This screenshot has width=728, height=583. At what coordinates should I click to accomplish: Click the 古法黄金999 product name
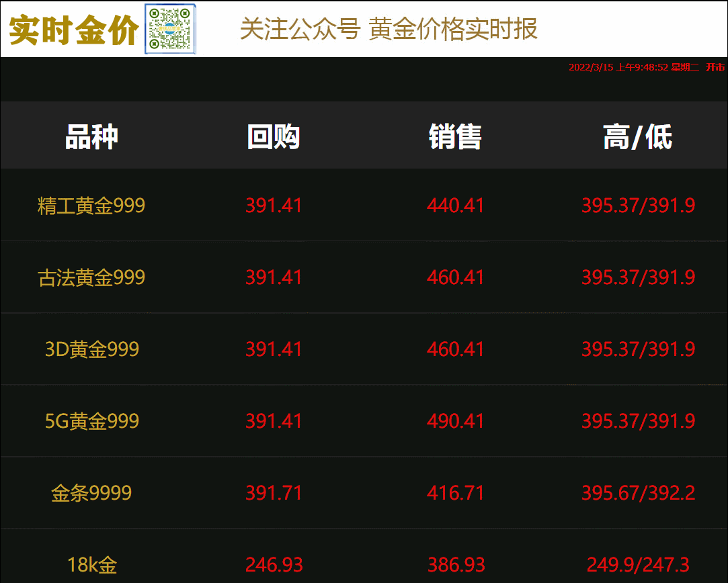pos(91,277)
